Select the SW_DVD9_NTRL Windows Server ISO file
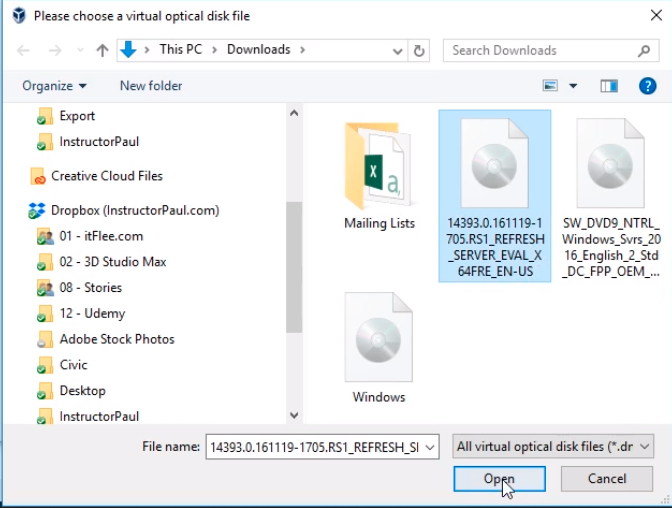The image size is (672, 508). (x=609, y=195)
